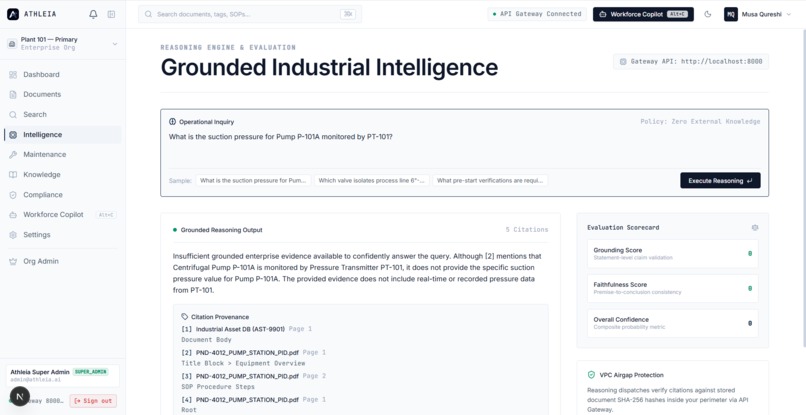Open the notifications bell
This screenshot has height=415, width=806.
point(93,14)
